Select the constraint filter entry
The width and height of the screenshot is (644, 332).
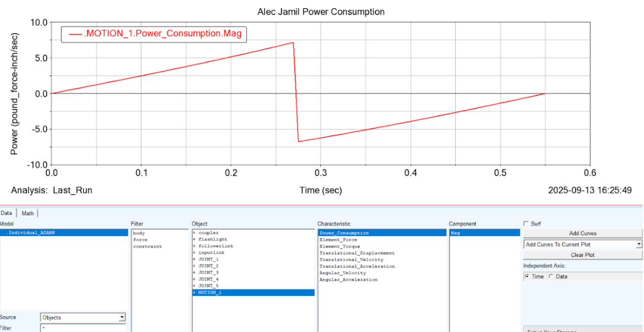click(147, 246)
